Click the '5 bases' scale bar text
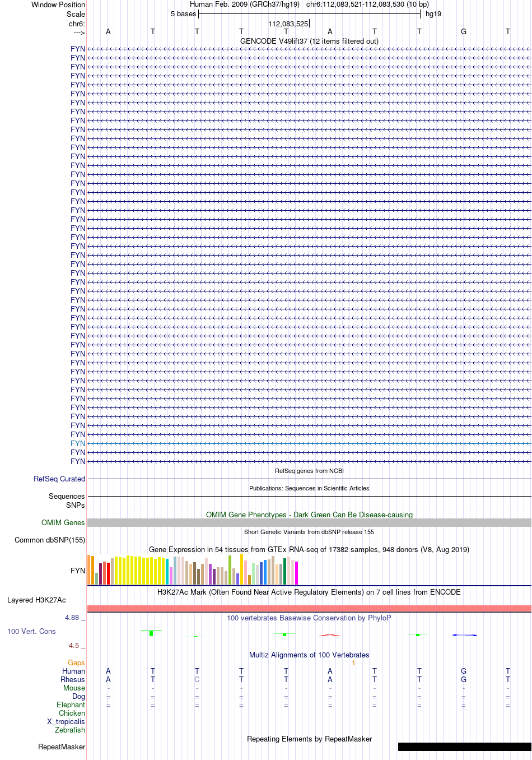The image size is (532, 760). [x=184, y=14]
